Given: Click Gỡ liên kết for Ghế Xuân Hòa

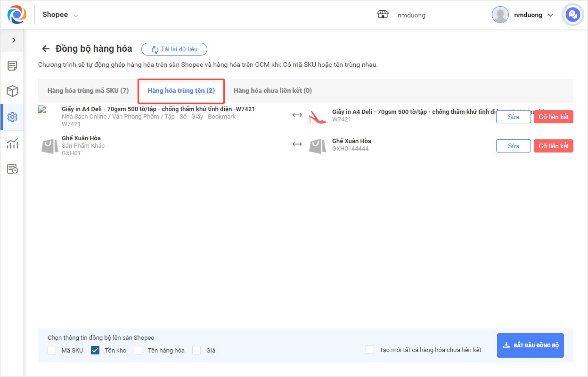Looking at the screenshot, I should tap(553, 146).
